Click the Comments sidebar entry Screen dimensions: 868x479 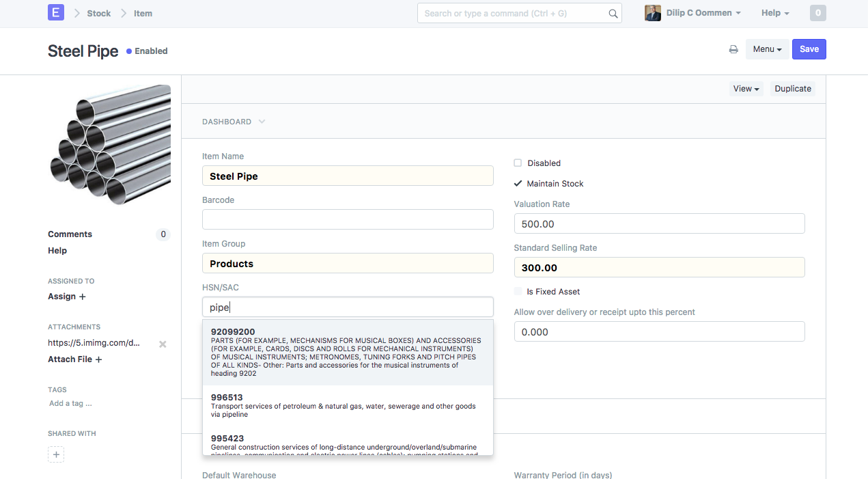(x=70, y=234)
